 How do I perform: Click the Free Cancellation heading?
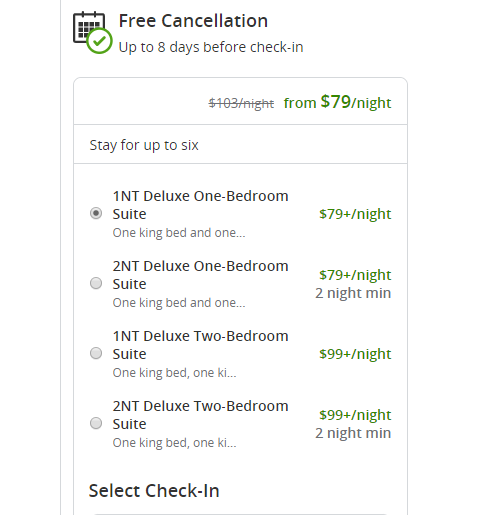193,21
